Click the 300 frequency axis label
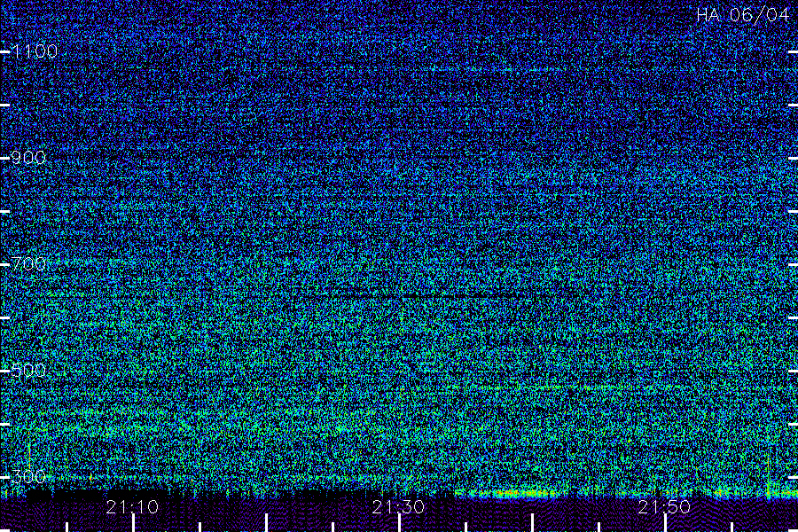Viewport: 798px width, 532px height. click(28, 476)
